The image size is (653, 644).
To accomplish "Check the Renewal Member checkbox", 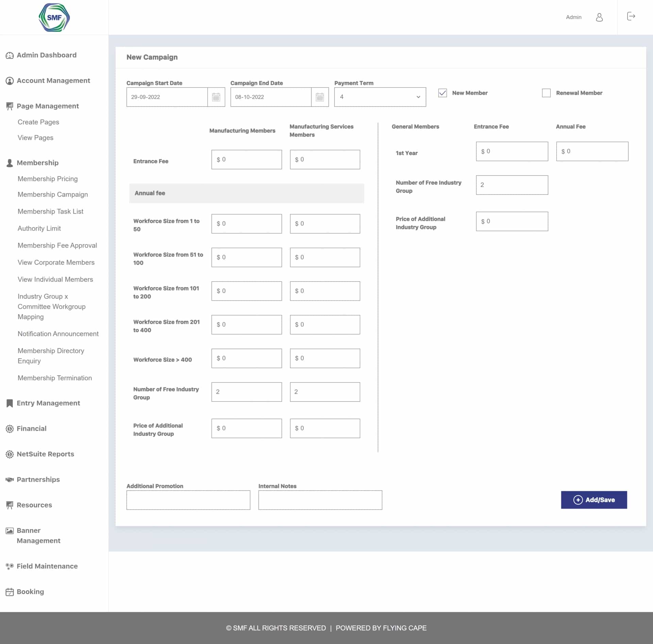I will coord(546,93).
